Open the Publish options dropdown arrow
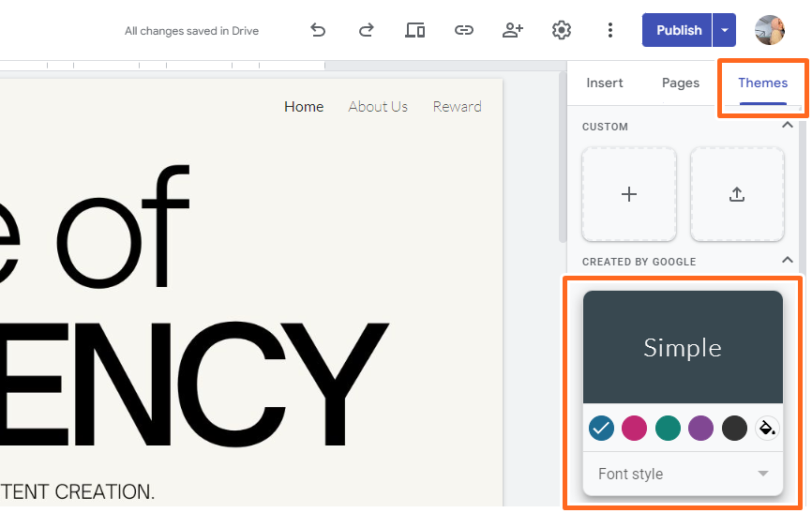Viewport: 812px width, 513px height. 725,30
